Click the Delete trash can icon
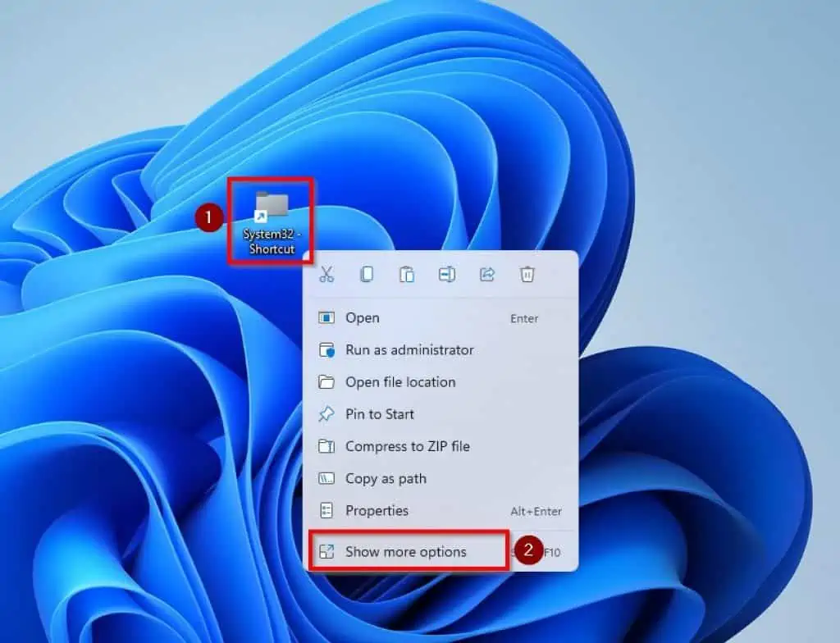840x643 pixels. pos(527,275)
